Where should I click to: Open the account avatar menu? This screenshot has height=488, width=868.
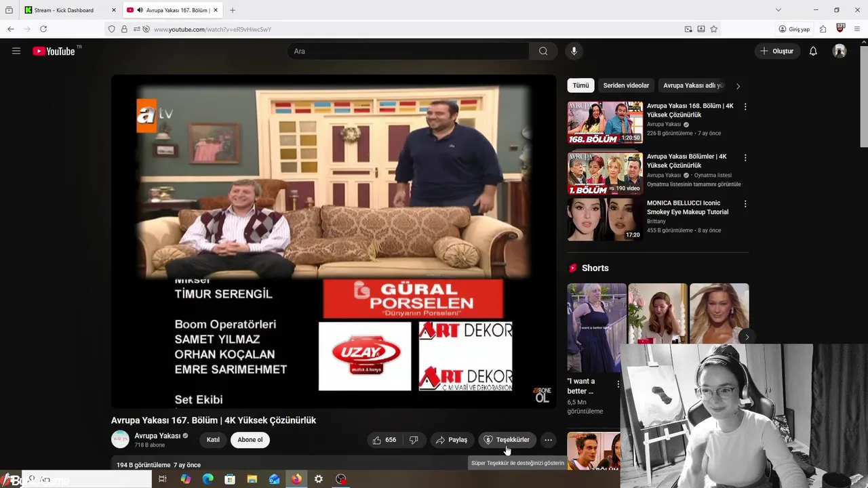(840, 51)
